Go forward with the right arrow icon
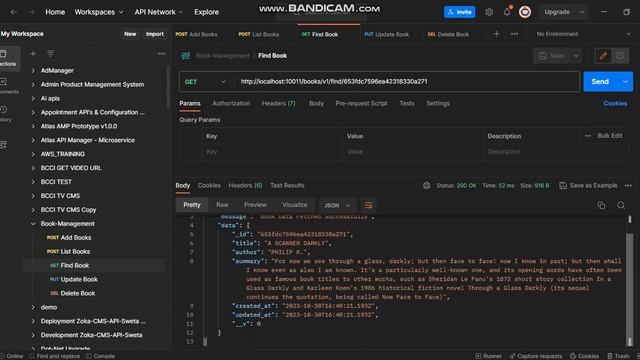This screenshot has width=640, height=360. [x=31, y=12]
